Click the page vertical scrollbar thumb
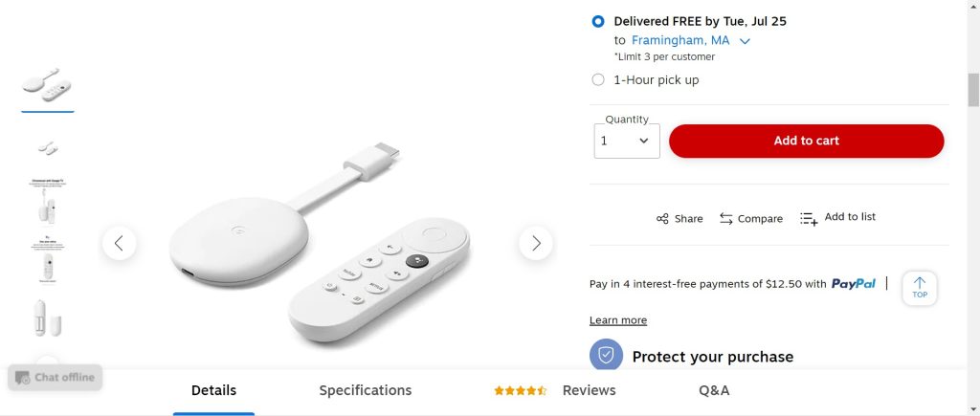980x416 pixels. coord(973,89)
